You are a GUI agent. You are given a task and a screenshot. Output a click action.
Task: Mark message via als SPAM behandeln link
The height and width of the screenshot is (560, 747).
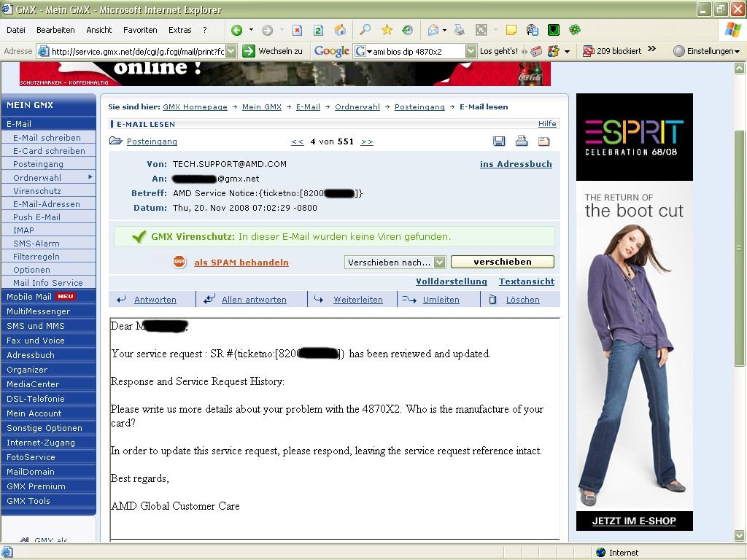coord(241,262)
